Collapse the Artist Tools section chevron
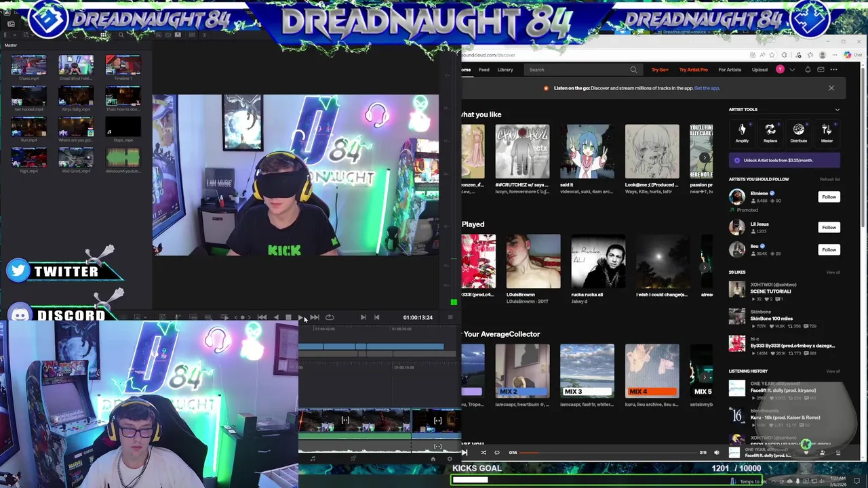The width and height of the screenshot is (868, 488). 837,109
